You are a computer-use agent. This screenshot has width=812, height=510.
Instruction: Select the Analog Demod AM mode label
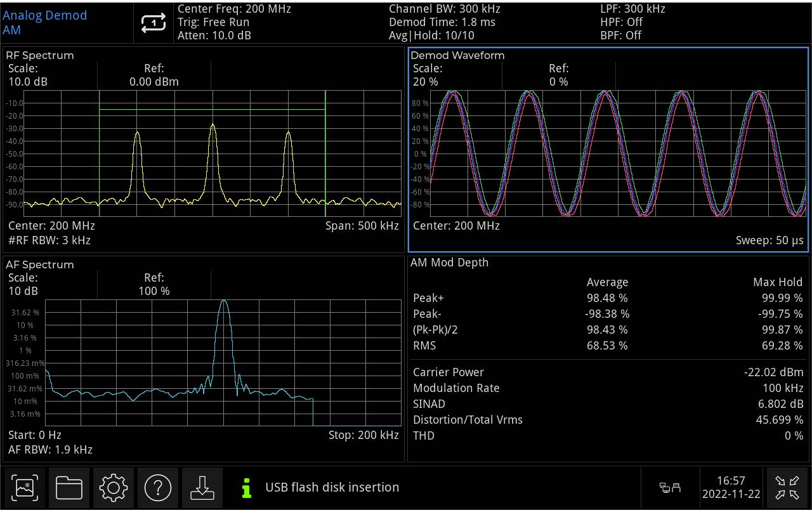(44, 22)
